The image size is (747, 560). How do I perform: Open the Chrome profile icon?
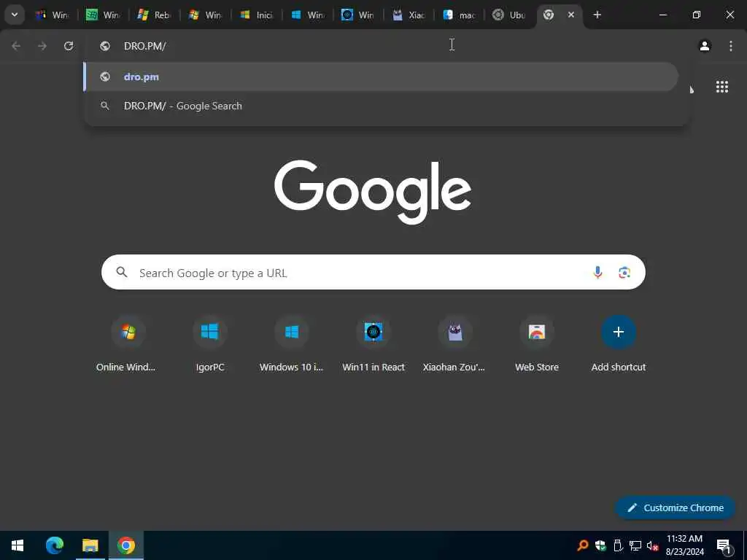pos(705,46)
